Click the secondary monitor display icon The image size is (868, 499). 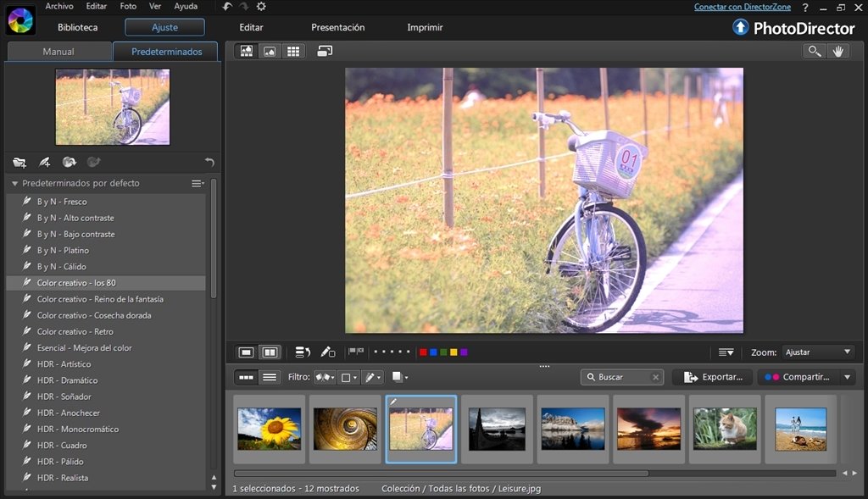[x=325, y=51]
